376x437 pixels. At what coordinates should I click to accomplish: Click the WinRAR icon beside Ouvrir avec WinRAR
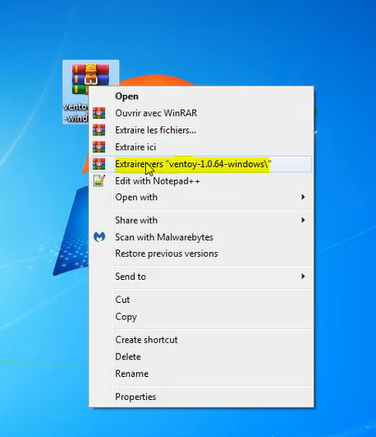tap(99, 113)
